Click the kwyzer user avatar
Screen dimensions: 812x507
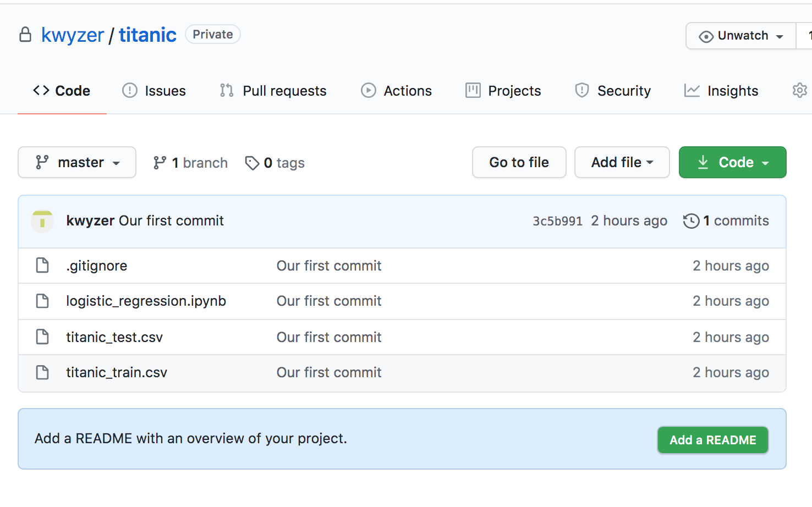(42, 221)
